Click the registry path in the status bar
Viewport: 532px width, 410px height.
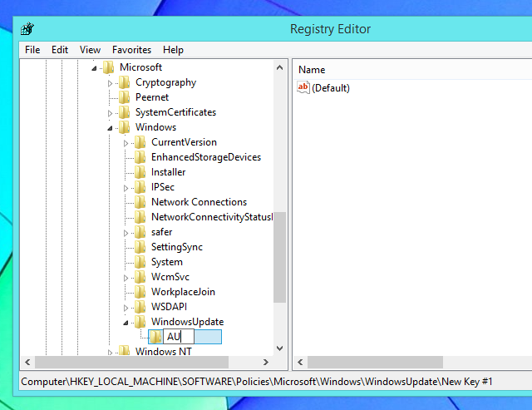pyautogui.click(x=257, y=382)
